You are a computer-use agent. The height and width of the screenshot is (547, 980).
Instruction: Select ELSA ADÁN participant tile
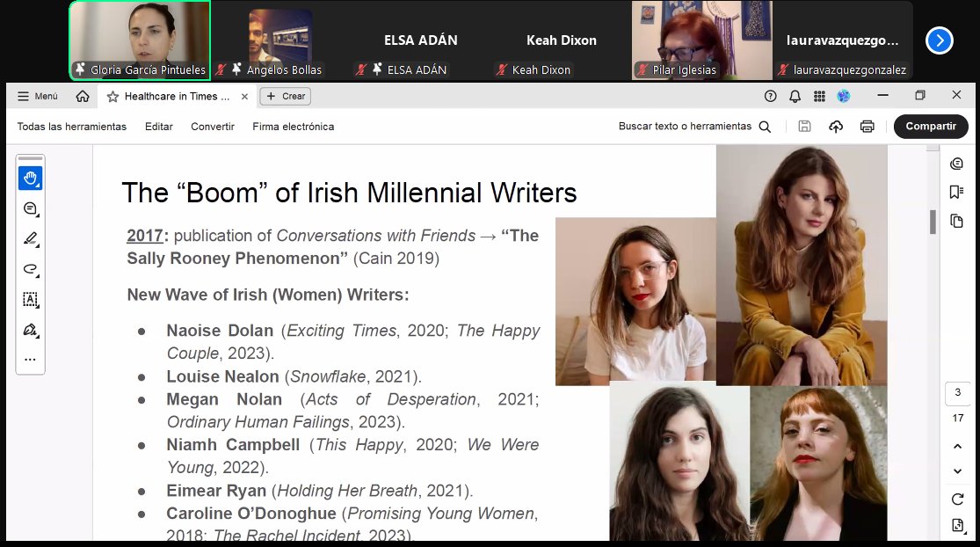click(421, 40)
